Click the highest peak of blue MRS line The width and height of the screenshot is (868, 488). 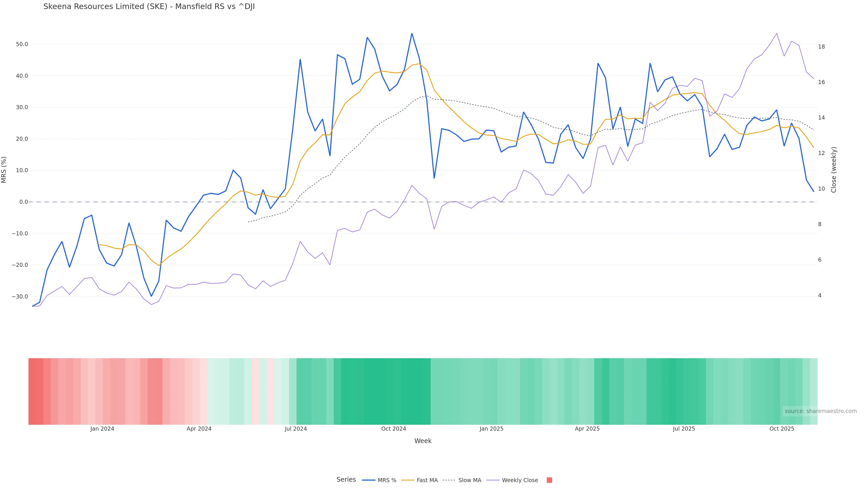coord(412,34)
